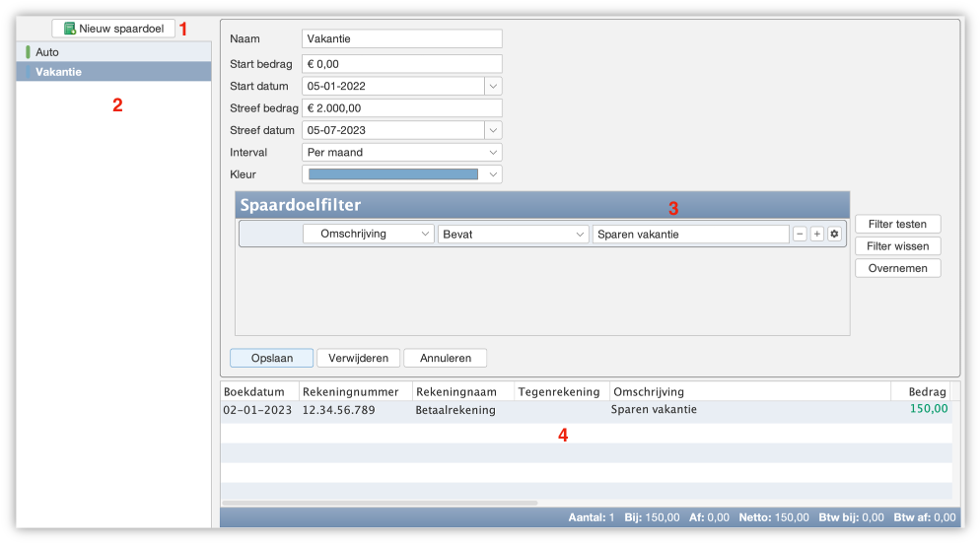
Task: Open the Bevat condition dropdown
Action: 513,234
